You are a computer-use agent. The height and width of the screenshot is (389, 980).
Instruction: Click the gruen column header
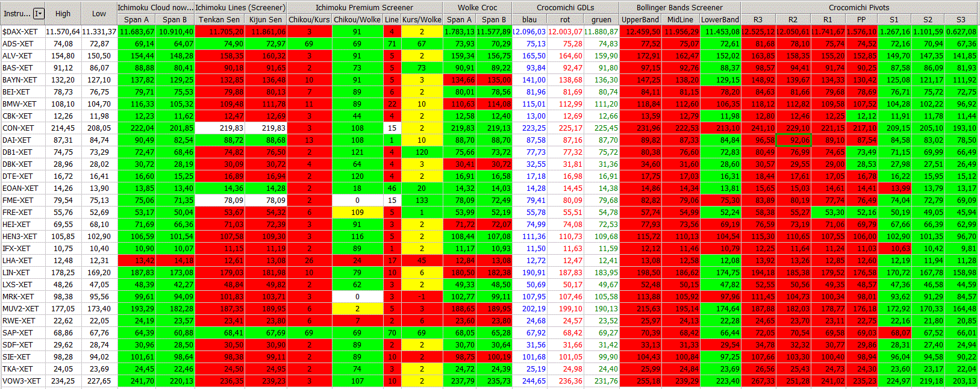tap(601, 19)
